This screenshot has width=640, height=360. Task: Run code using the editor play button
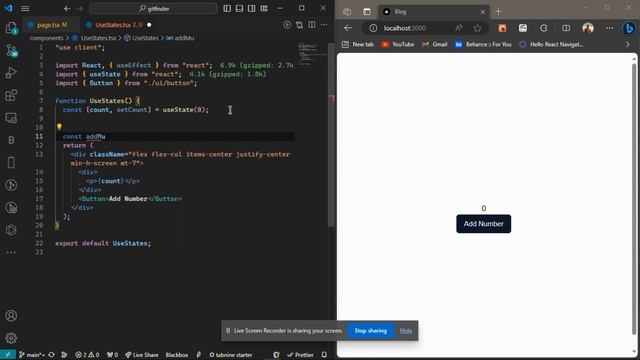point(287,25)
